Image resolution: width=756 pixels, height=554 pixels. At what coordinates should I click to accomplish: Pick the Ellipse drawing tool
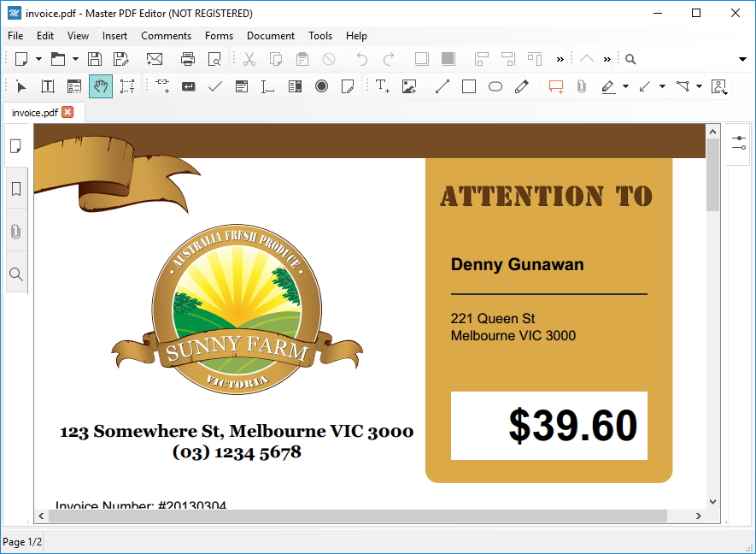[x=495, y=85]
